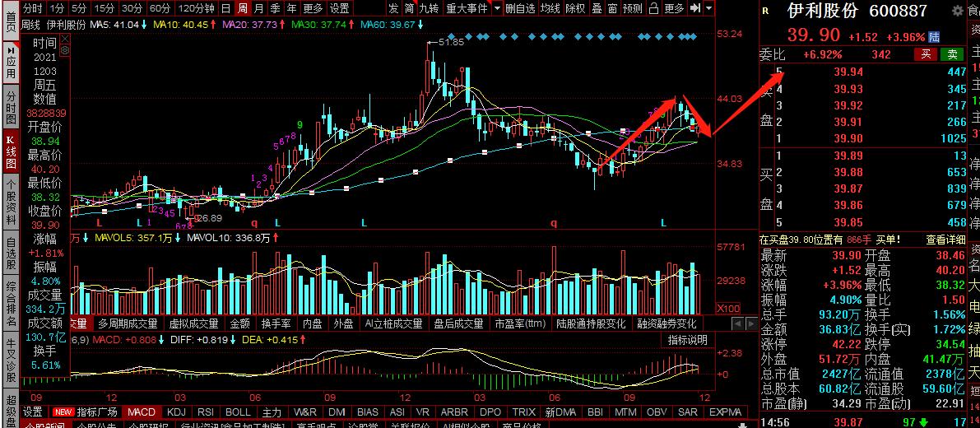Select the 月 monthly period
Viewport: 980px width, 428px height.
(x=258, y=8)
